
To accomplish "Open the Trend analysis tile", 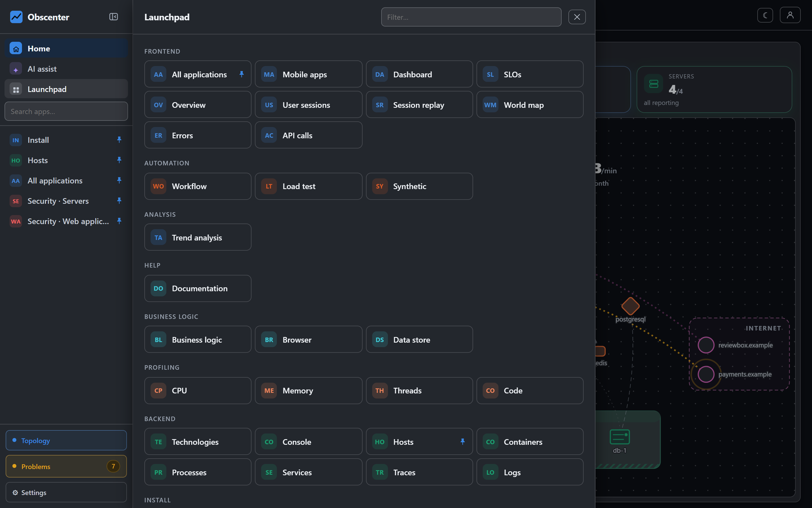I will 198,237.
